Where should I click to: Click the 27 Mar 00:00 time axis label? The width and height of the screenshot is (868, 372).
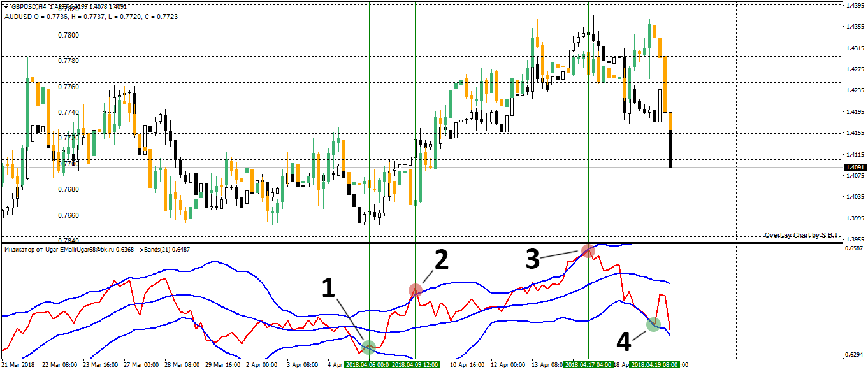pos(142,365)
